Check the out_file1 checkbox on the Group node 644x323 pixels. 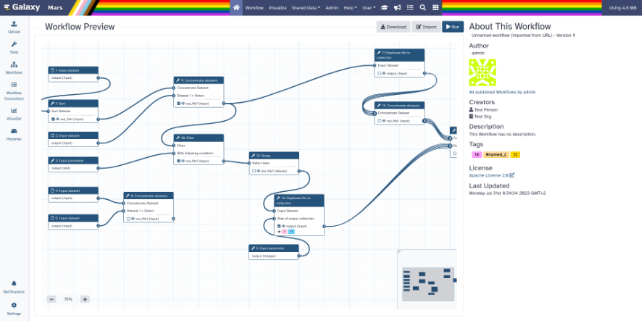coord(254,171)
